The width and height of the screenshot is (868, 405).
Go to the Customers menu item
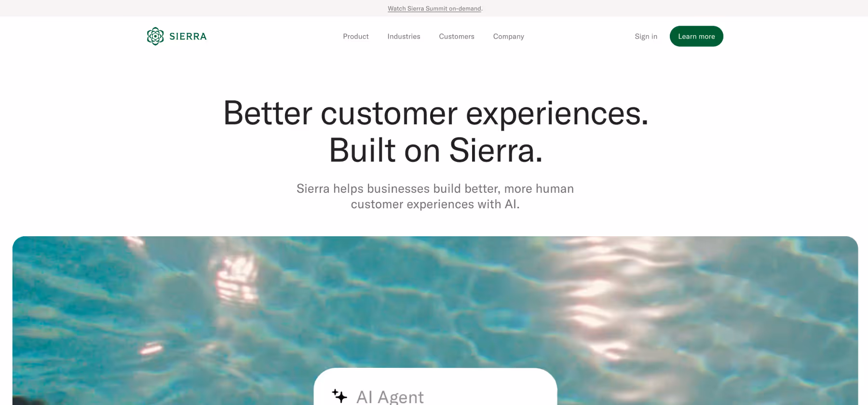click(457, 37)
